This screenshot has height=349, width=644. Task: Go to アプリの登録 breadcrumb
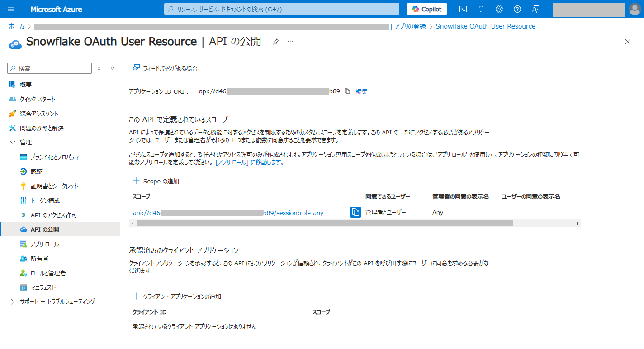(x=410, y=26)
